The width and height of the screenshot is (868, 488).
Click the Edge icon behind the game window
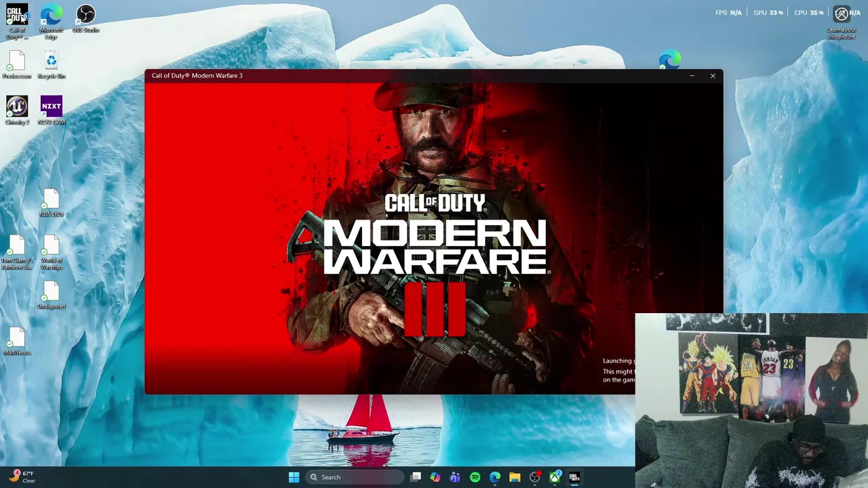tap(669, 60)
